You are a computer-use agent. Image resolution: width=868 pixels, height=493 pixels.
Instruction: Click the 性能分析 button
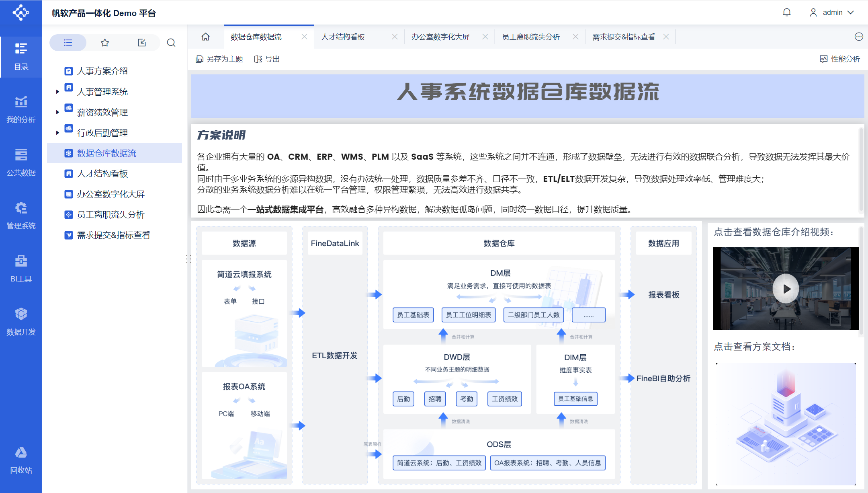tap(840, 59)
